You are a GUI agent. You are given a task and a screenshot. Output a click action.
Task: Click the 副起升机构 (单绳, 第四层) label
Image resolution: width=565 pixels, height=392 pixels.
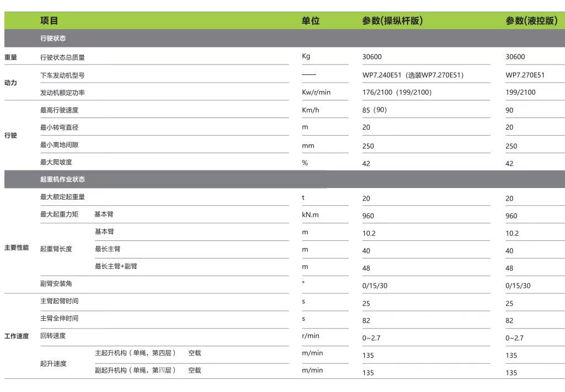point(135,370)
